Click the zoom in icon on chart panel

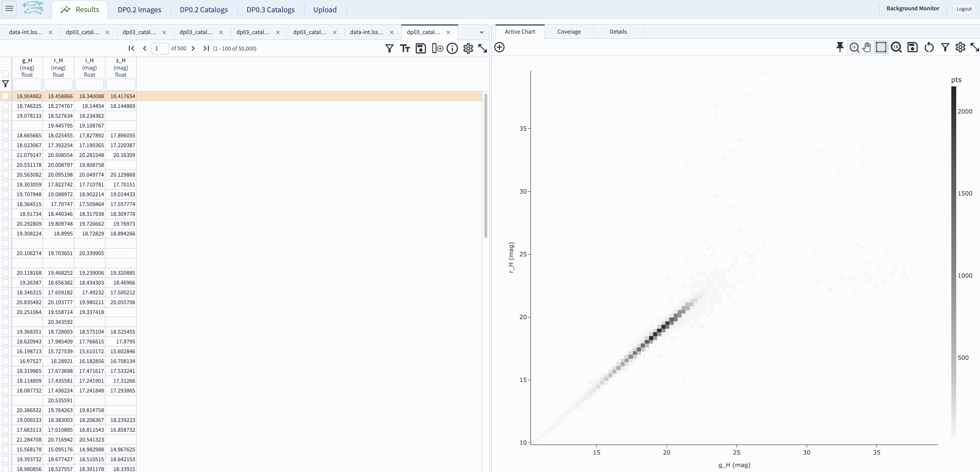854,48
